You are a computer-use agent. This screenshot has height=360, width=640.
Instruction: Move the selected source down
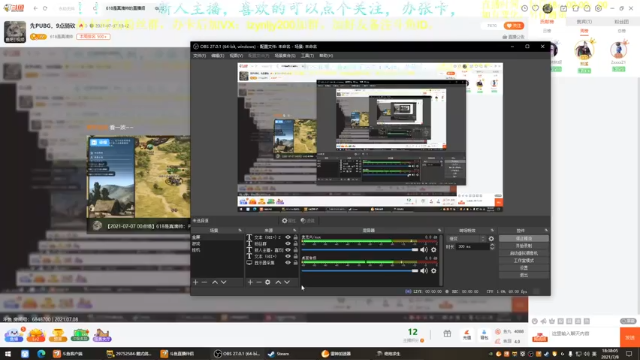pyautogui.click(x=287, y=282)
